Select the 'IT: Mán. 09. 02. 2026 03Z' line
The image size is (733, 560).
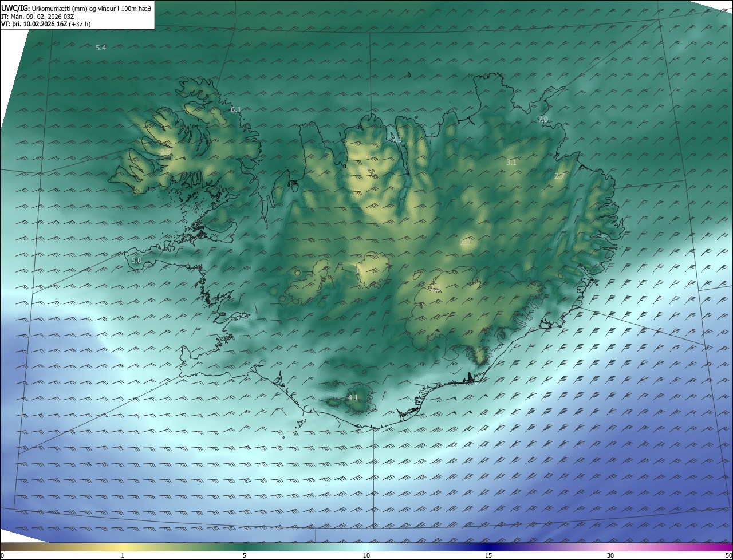(x=38, y=16)
